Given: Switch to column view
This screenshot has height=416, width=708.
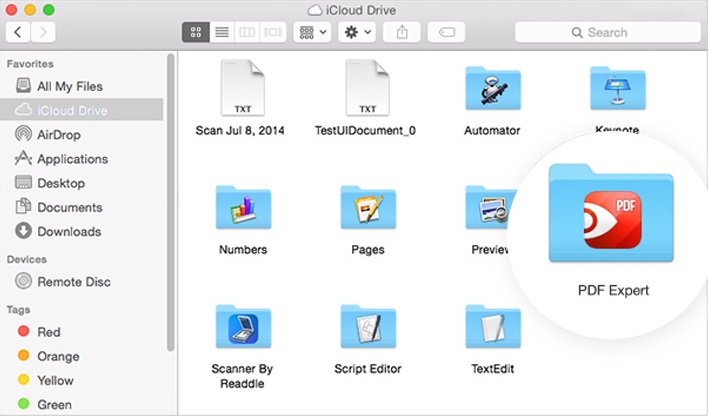Looking at the screenshot, I should tap(247, 32).
